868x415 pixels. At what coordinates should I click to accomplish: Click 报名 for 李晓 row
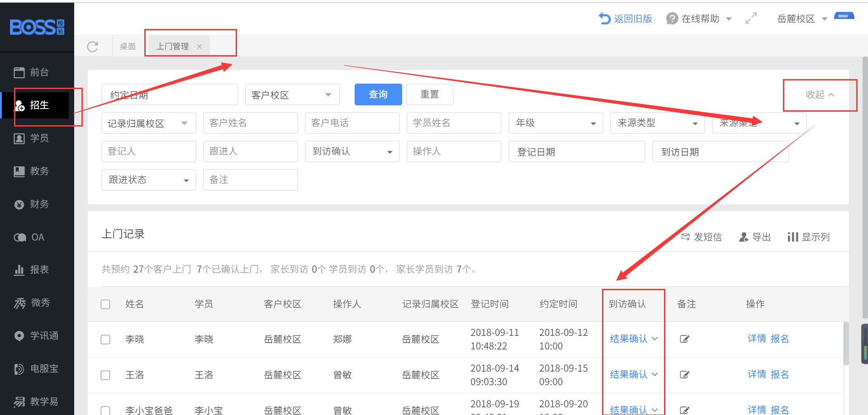[x=780, y=339]
